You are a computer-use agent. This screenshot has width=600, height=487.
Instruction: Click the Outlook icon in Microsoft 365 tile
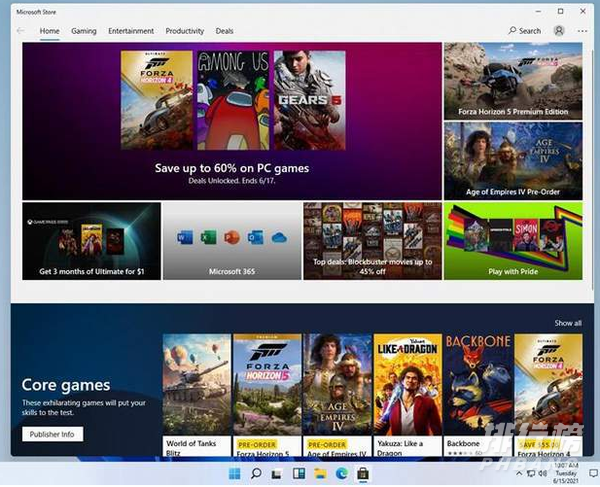tap(255, 238)
